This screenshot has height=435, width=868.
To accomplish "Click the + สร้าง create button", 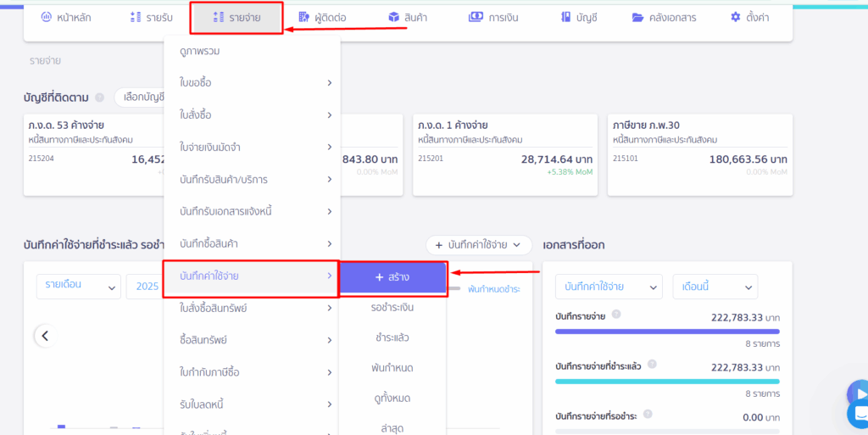I will 392,277.
